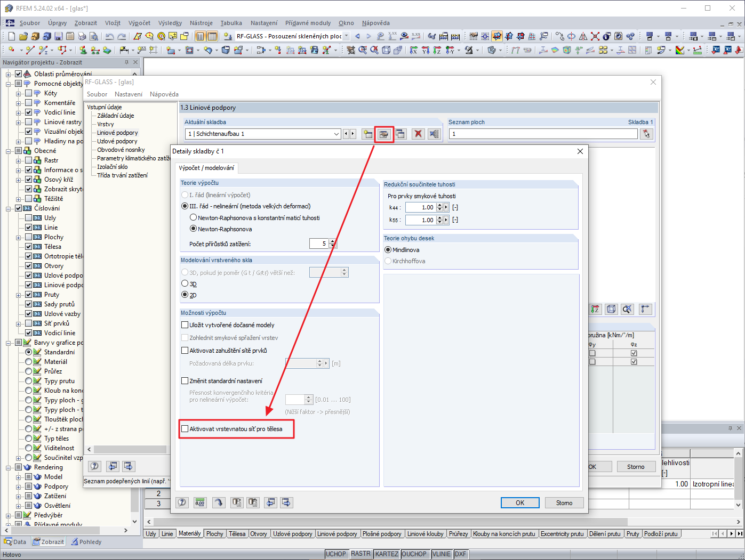Open the Nastavení menu in RF-GLASS window

pyautogui.click(x=129, y=94)
